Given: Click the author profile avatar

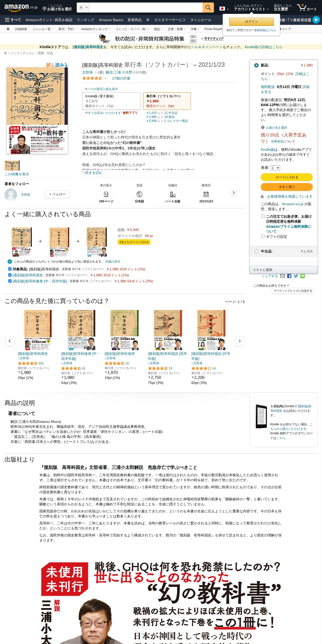Looking at the screenshot, I should 11,194.
